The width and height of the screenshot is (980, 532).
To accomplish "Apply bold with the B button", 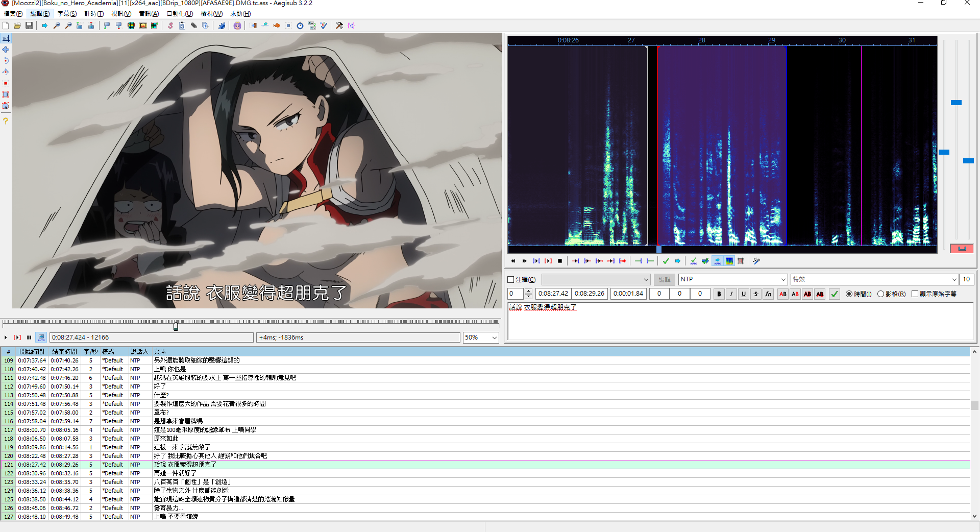I will [x=719, y=294].
